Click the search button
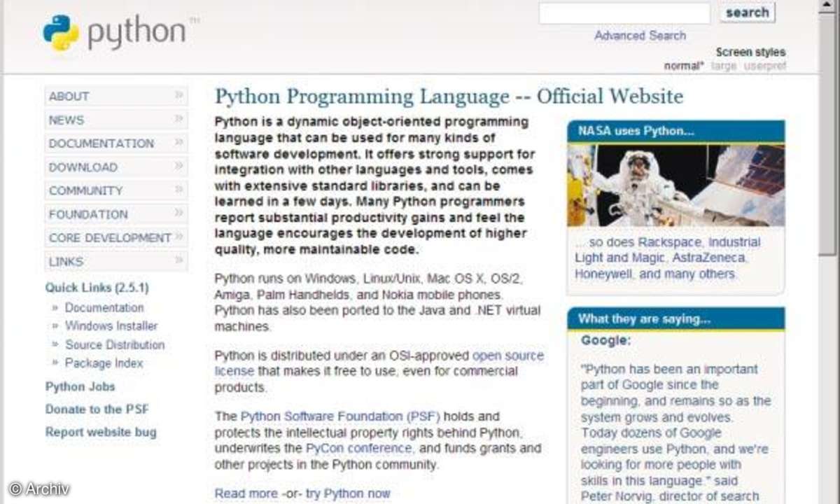The height and width of the screenshot is (504, 840). coord(747,13)
